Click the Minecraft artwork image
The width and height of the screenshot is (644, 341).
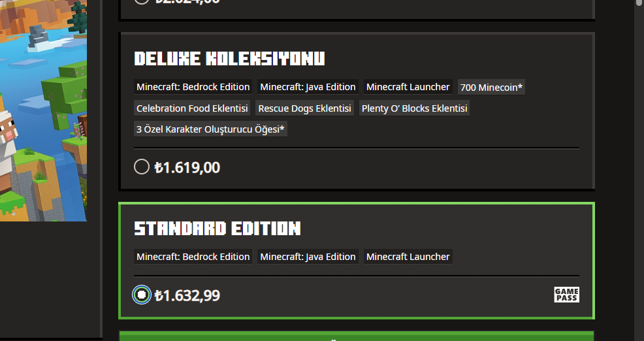pyautogui.click(x=43, y=110)
